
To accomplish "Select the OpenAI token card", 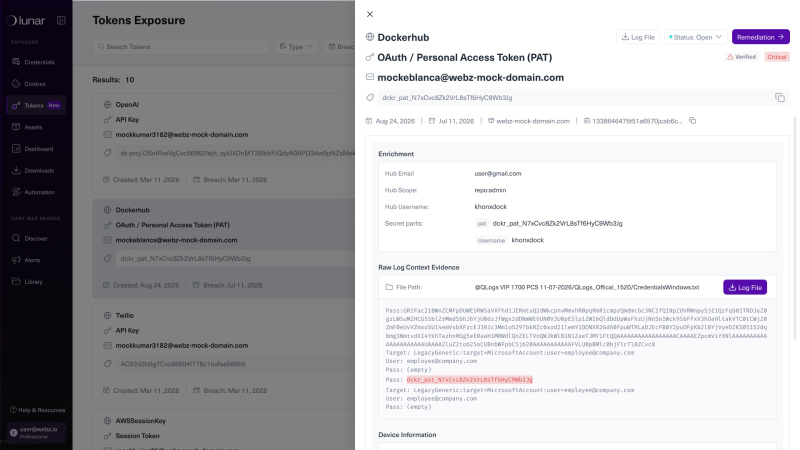I will pyautogui.click(x=223, y=141).
